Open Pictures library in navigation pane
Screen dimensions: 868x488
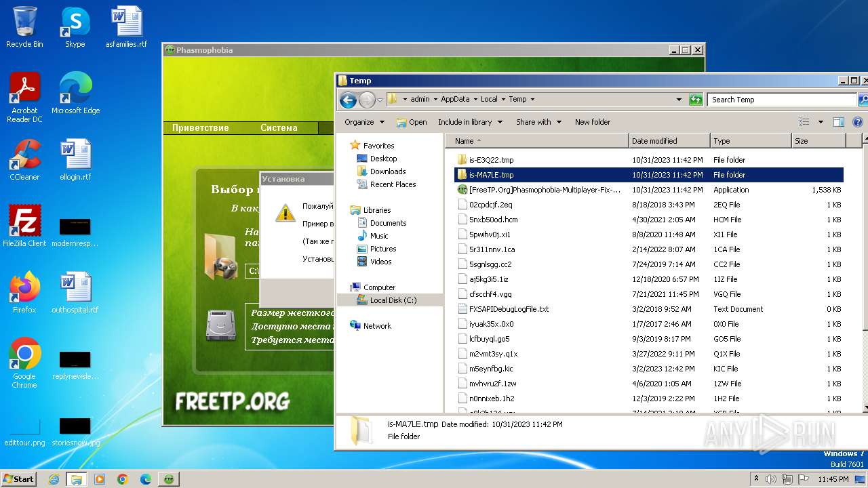pos(383,249)
